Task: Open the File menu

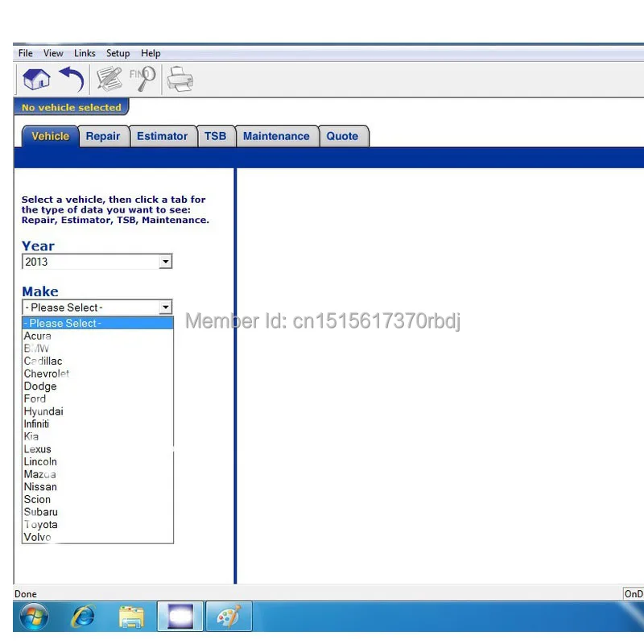Action: pyautogui.click(x=26, y=53)
